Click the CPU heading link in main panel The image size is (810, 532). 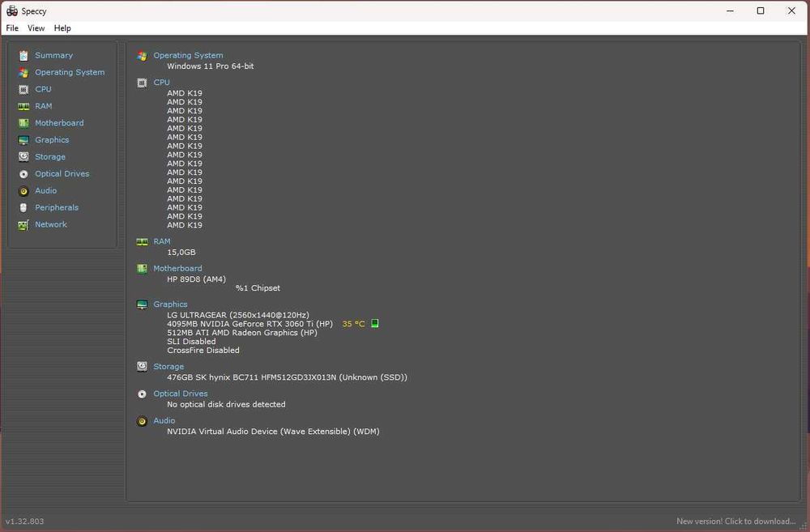click(x=161, y=82)
